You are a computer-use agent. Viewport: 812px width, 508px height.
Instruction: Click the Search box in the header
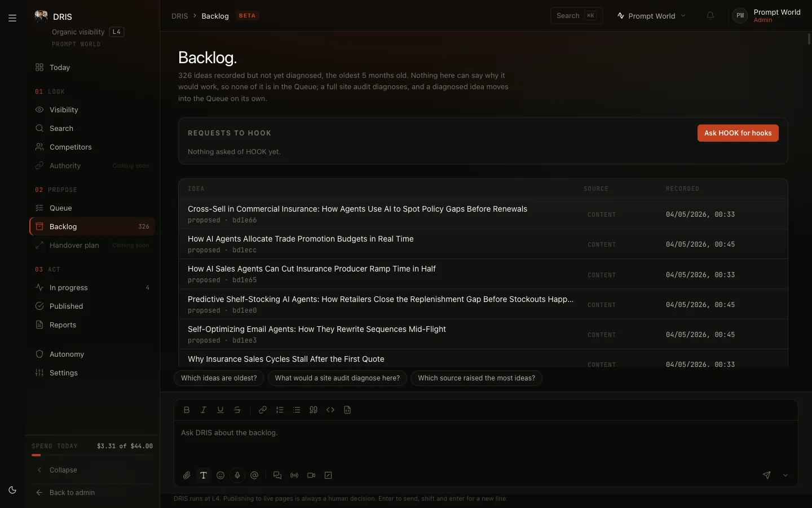point(576,16)
